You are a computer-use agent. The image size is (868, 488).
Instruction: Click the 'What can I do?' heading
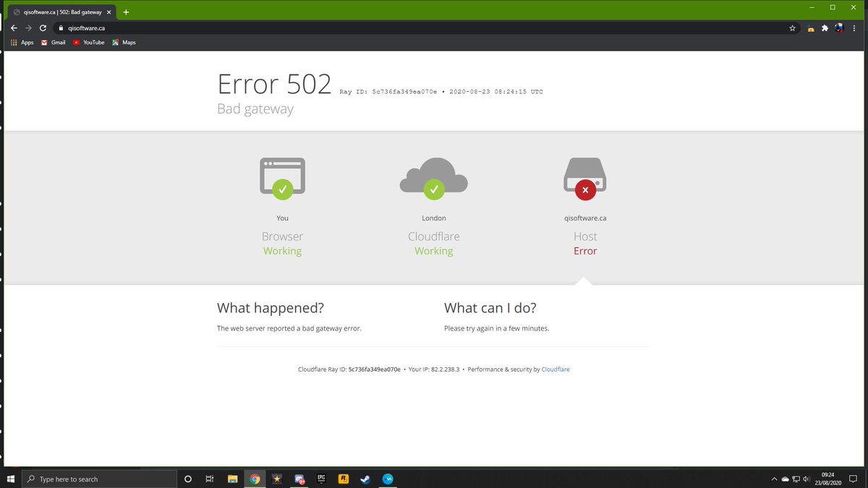click(490, 308)
